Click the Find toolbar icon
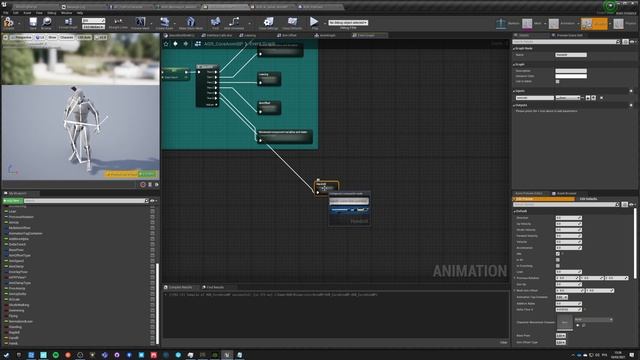640x360 pixels. point(215,23)
